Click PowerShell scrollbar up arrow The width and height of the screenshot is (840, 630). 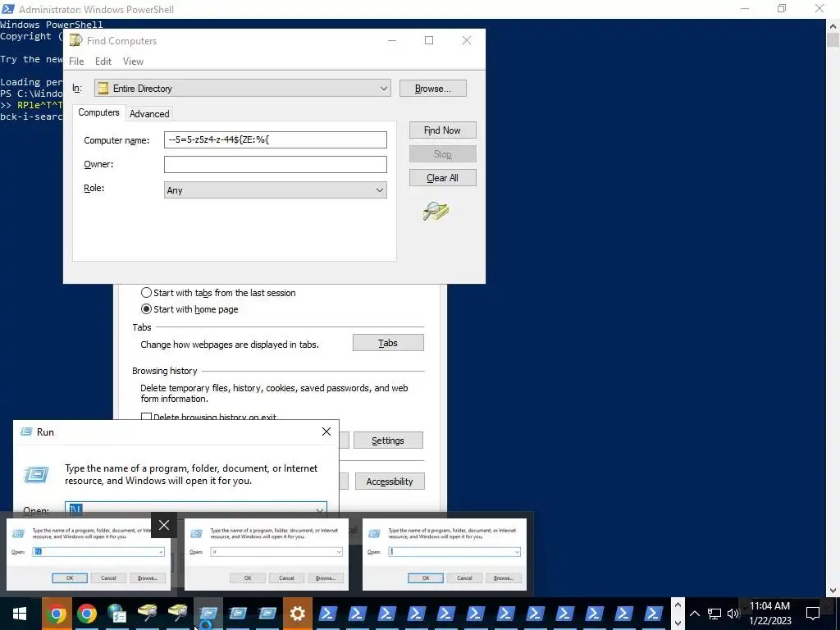833,25
